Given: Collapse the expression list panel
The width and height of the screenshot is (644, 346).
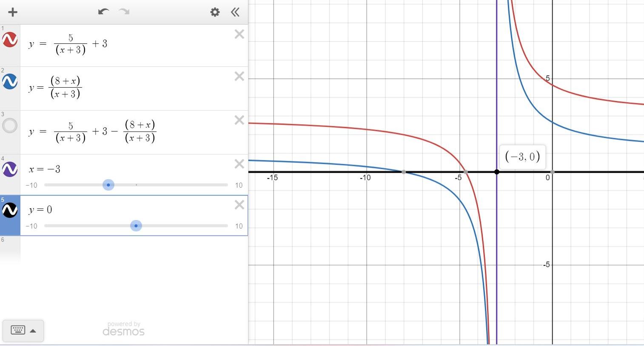Looking at the screenshot, I should click(235, 12).
